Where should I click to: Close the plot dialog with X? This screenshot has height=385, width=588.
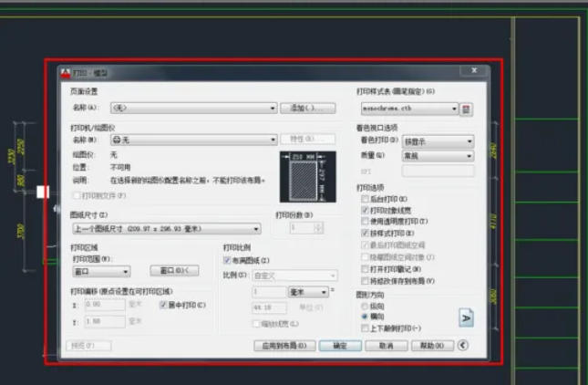[474, 70]
